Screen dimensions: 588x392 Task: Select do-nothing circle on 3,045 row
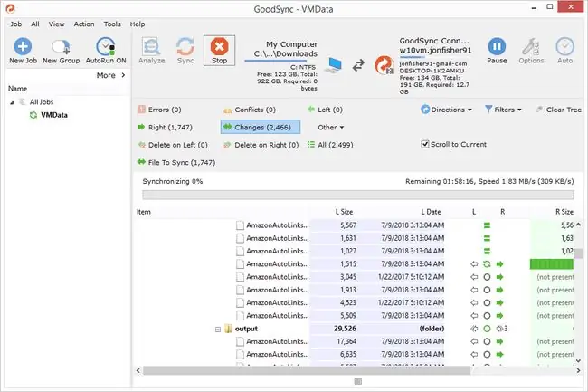click(x=487, y=277)
